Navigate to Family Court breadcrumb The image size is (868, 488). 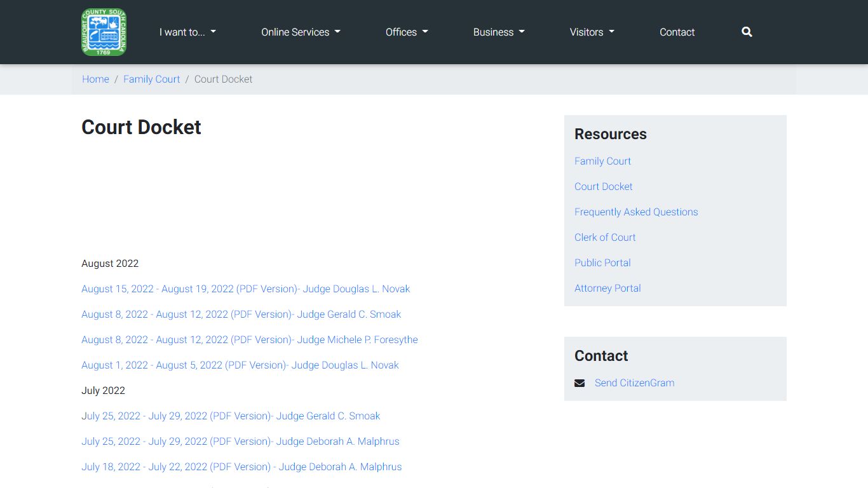[x=152, y=79]
